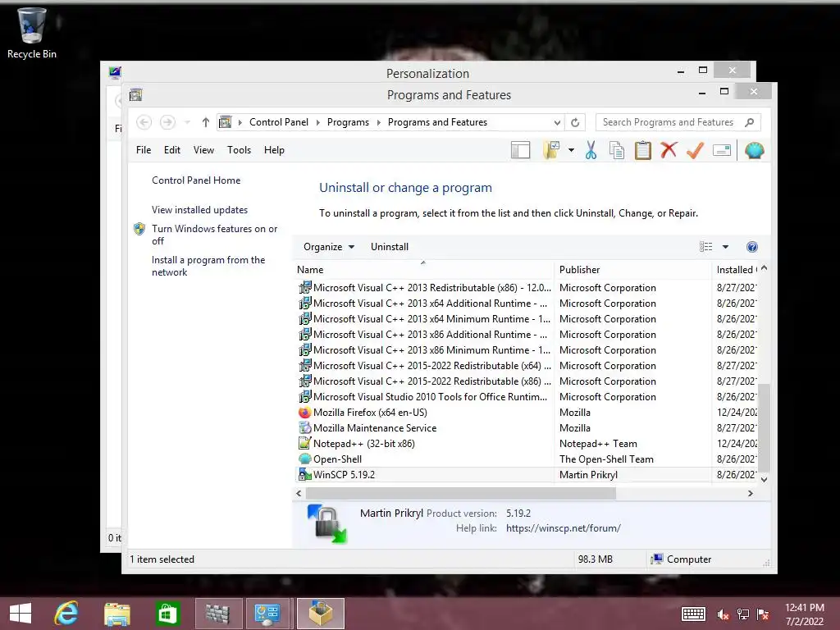Expand the arrow after Programs breadcrumb
This screenshot has width=840, height=630.
pos(379,123)
